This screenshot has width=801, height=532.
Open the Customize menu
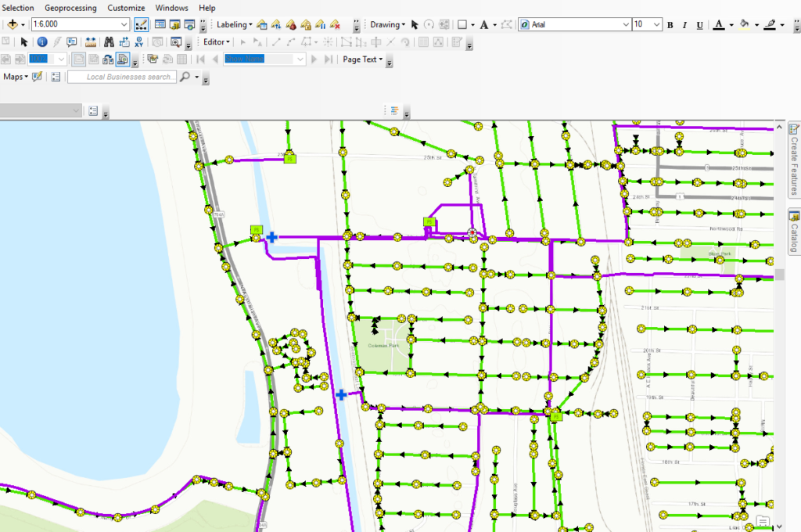tap(126, 8)
